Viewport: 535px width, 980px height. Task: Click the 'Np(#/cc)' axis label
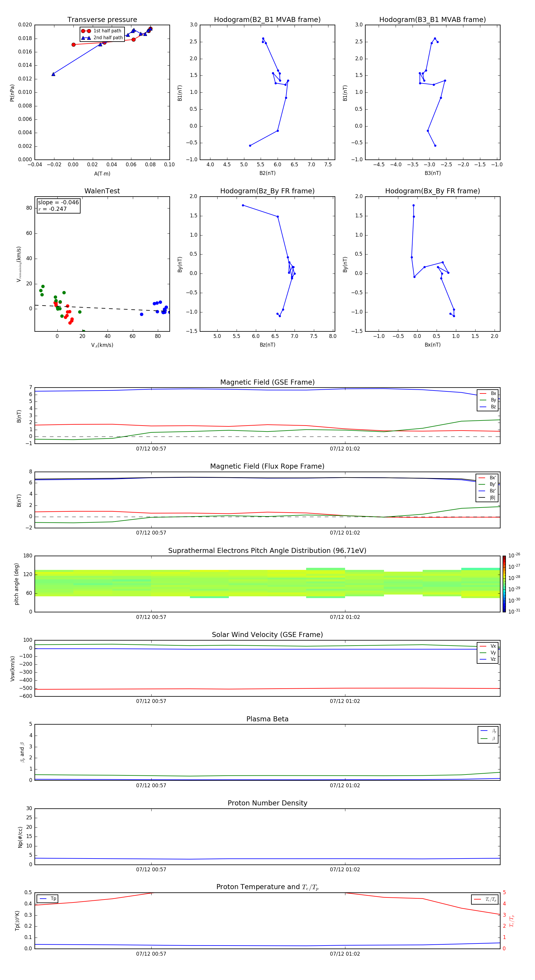[20, 837]
